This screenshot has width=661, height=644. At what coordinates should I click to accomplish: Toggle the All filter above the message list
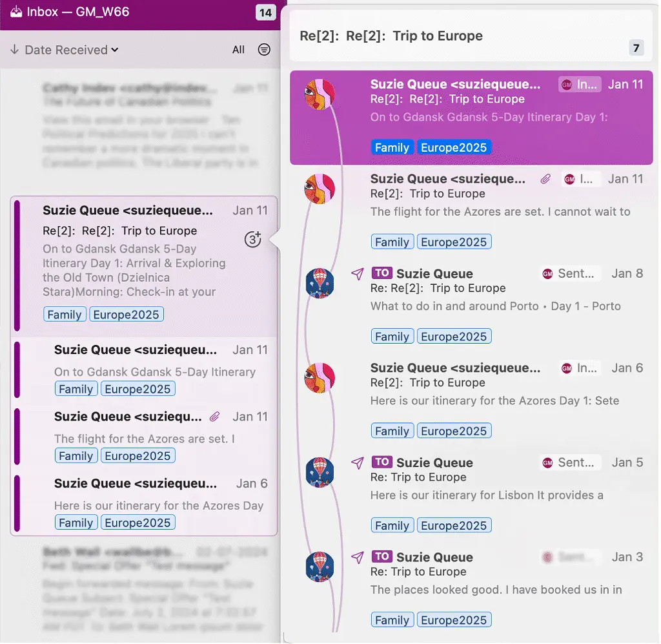coord(238,49)
